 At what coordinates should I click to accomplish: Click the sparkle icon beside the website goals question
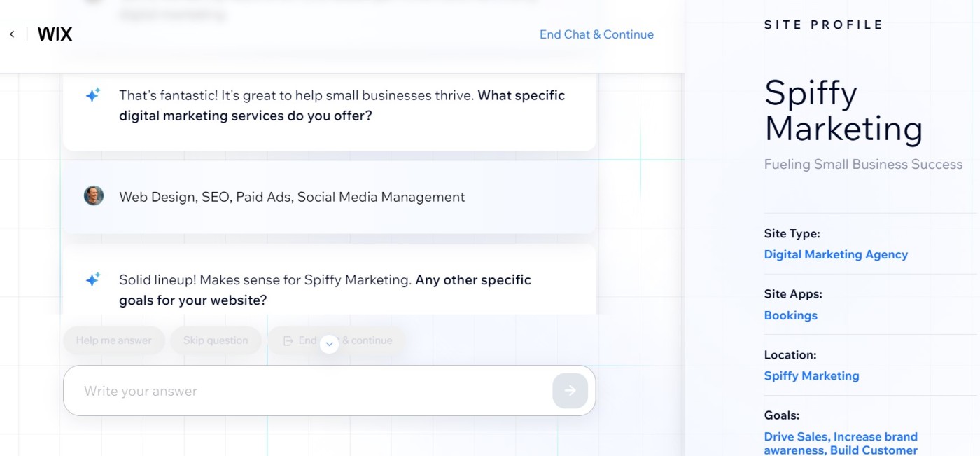(x=93, y=279)
